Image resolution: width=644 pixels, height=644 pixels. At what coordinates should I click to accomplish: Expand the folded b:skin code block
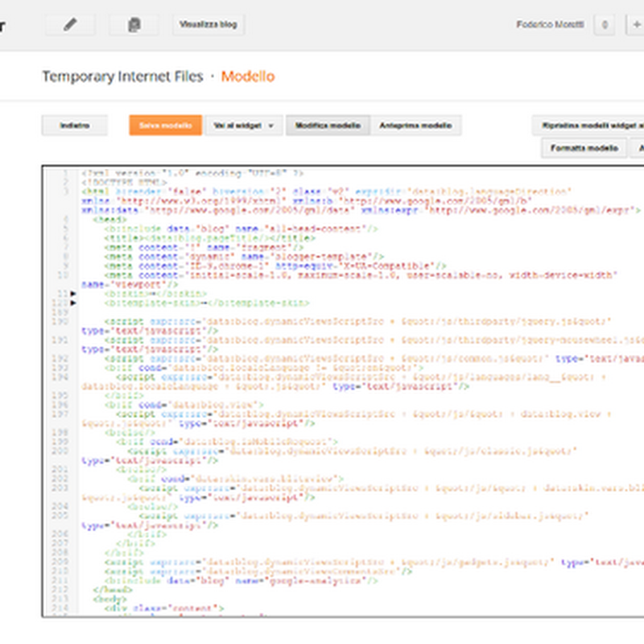(x=73, y=294)
